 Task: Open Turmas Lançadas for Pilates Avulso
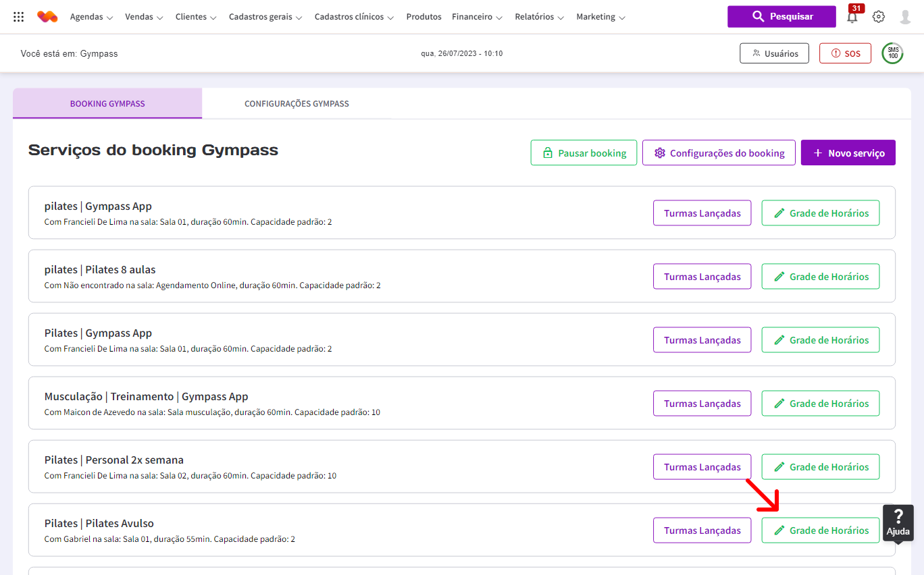(702, 530)
